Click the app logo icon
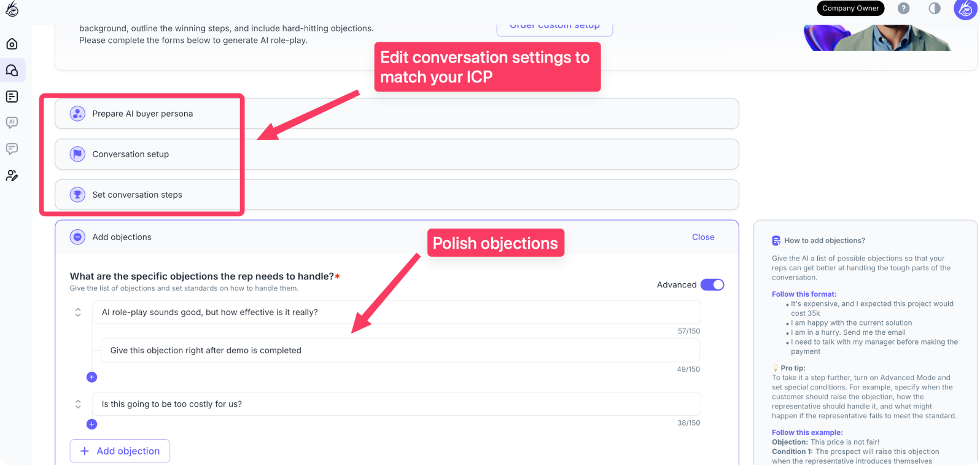 click(x=12, y=9)
